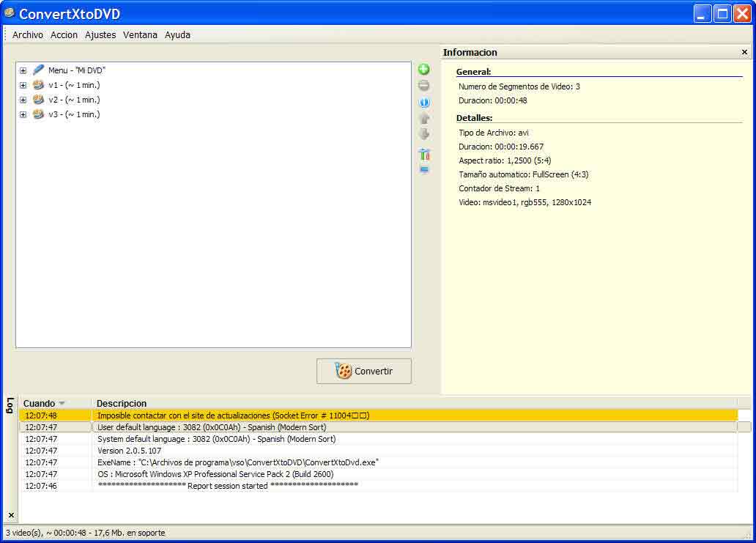Expand the Menu - "Mi DVD" tree node
The image size is (756, 543).
click(23, 70)
